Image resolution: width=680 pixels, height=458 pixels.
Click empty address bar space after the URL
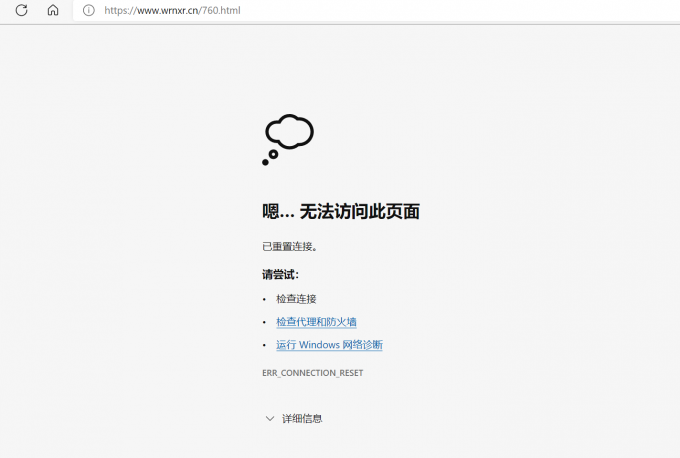pos(450,10)
